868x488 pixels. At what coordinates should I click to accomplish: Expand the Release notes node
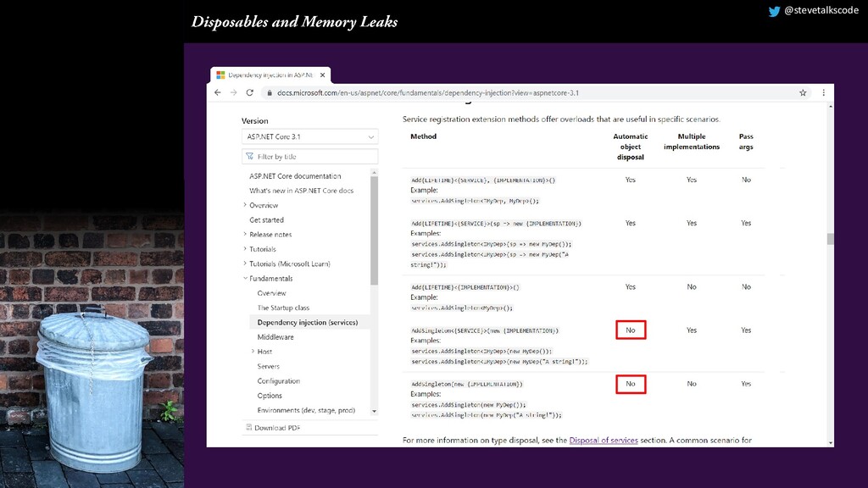[x=245, y=234]
